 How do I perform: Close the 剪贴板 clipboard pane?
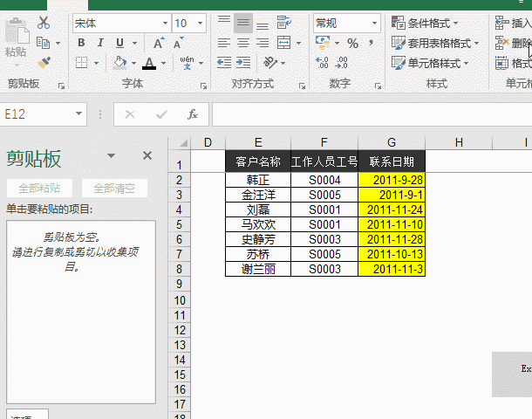[147, 155]
